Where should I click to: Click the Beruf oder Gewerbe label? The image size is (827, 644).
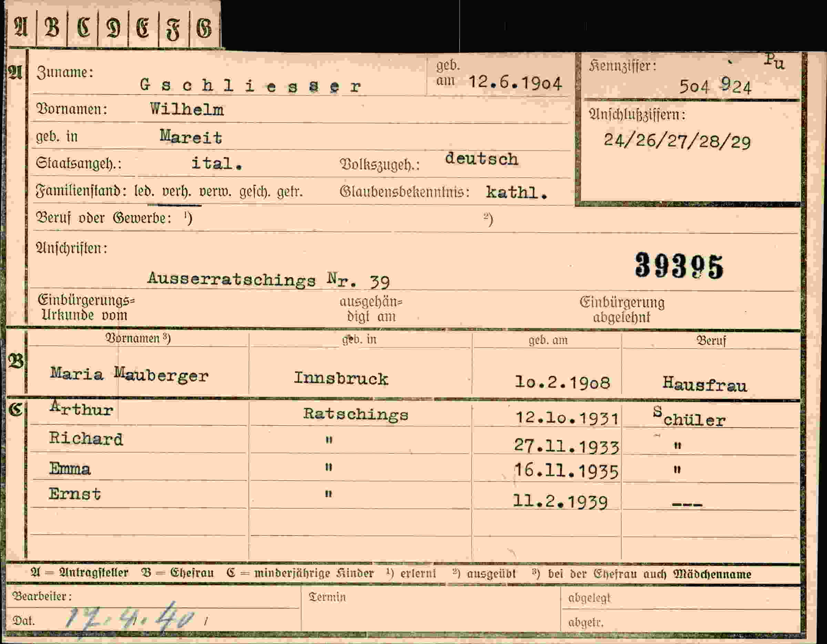click(103, 218)
